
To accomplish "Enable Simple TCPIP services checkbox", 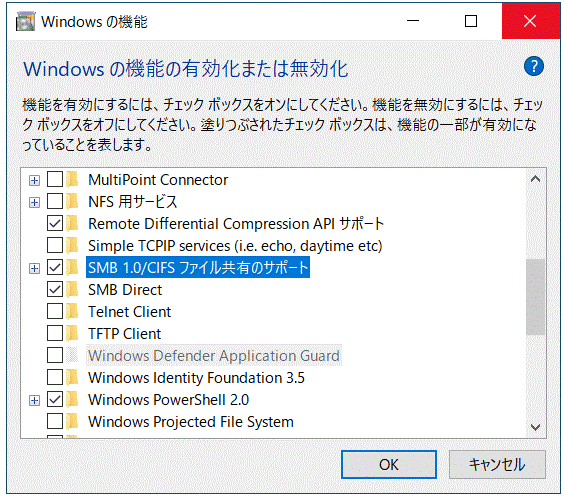I will pyautogui.click(x=55, y=245).
